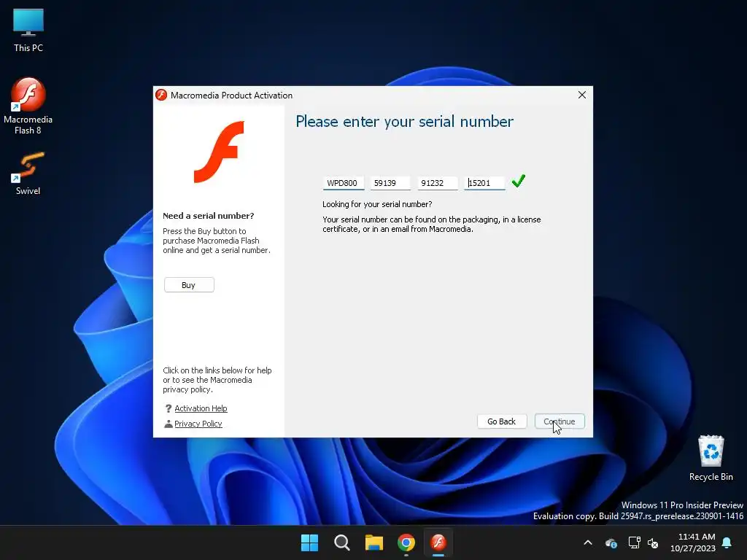Image resolution: width=747 pixels, height=560 pixels.
Task: Launch Google Chrome from the taskbar
Action: coord(406,542)
